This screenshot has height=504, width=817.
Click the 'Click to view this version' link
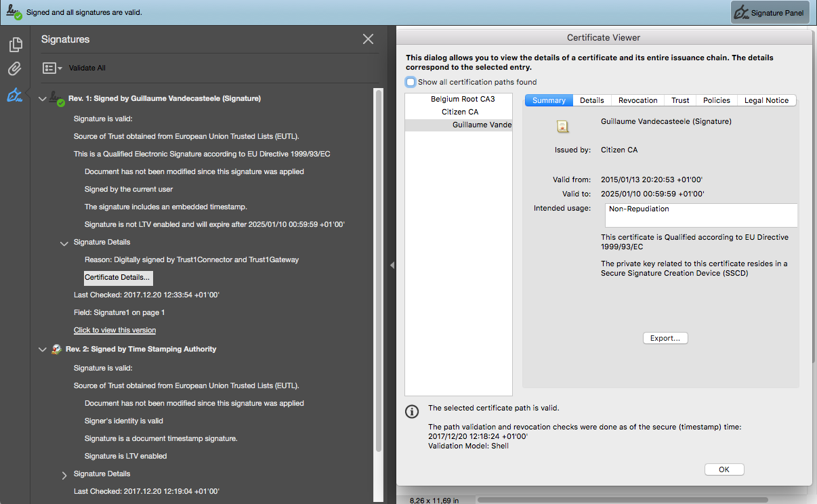[x=114, y=331]
